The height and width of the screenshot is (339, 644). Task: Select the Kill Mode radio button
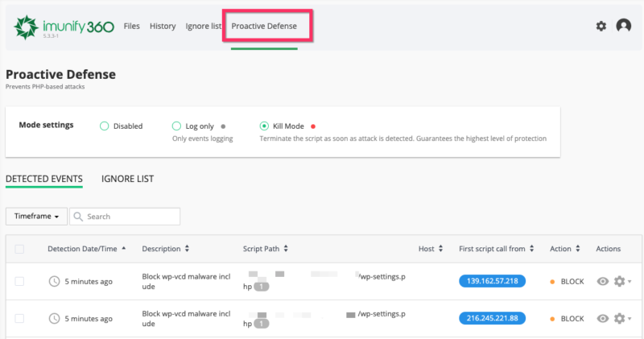[x=264, y=126]
